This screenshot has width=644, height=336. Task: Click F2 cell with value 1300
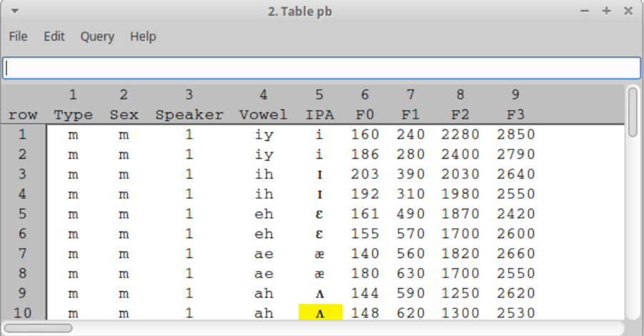pyautogui.click(x=460, y=313)
